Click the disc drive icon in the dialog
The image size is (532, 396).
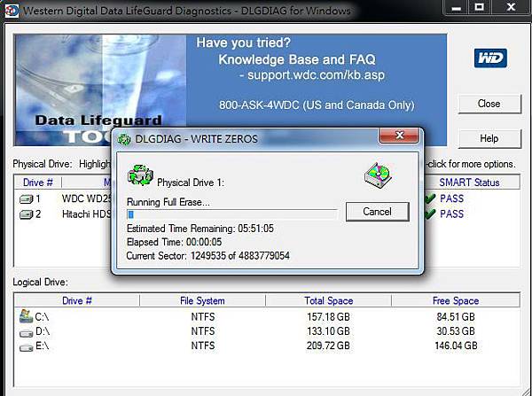click(x=378, y=175)
